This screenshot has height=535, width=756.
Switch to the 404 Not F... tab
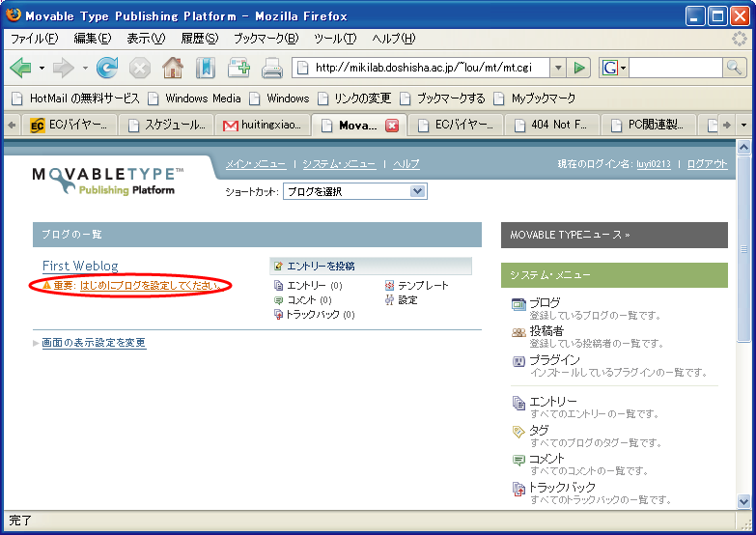[552, 126]
